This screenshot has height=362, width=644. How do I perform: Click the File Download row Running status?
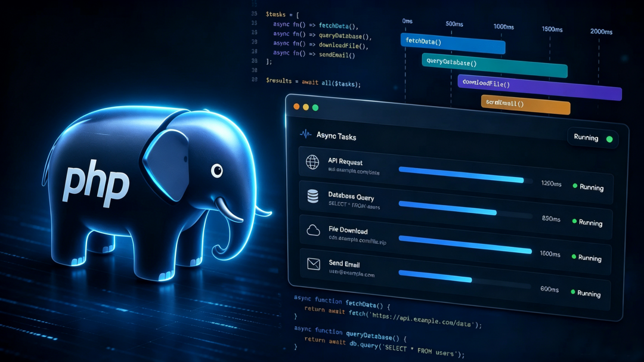(587, 258)
